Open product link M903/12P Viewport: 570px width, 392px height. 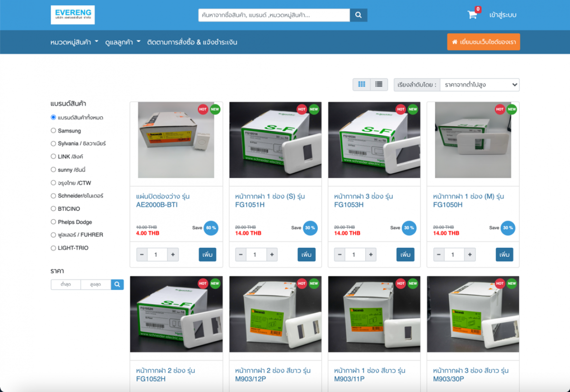pyautogui.click(x=273, y=375)
